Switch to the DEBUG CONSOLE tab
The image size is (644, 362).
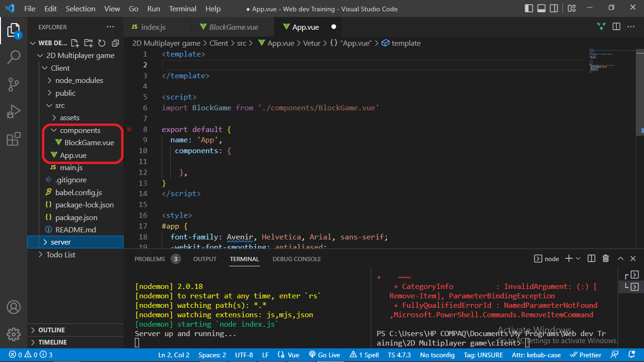click(x=297, y=259)
